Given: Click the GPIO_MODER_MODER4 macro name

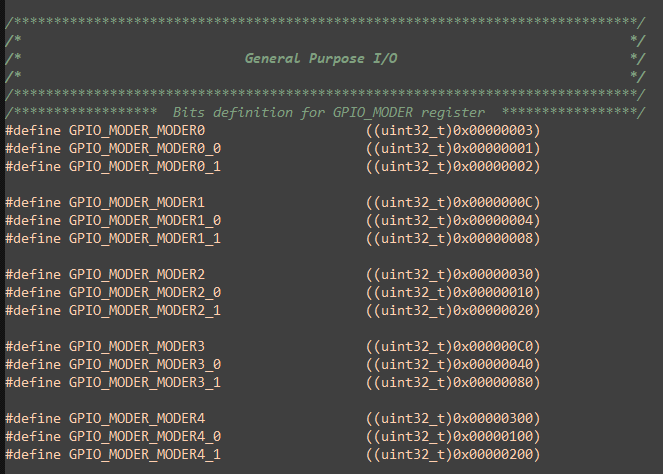Looking at the screenshot, I should point(137,418).
